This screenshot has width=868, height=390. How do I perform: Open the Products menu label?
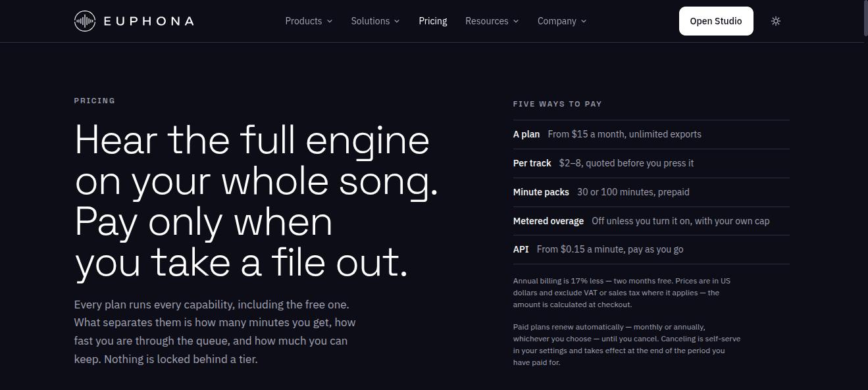(303, 21)
